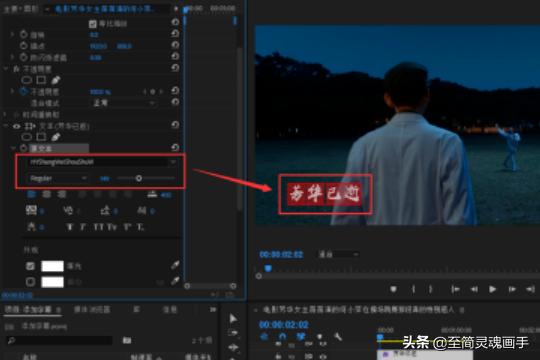
Task: Apply all caps text style
Action: (x=98, y=227)
